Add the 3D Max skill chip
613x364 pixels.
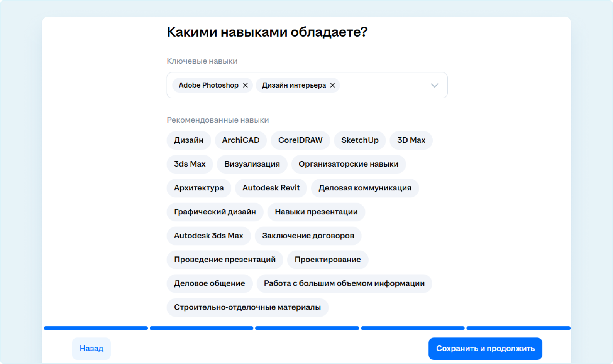411,140
